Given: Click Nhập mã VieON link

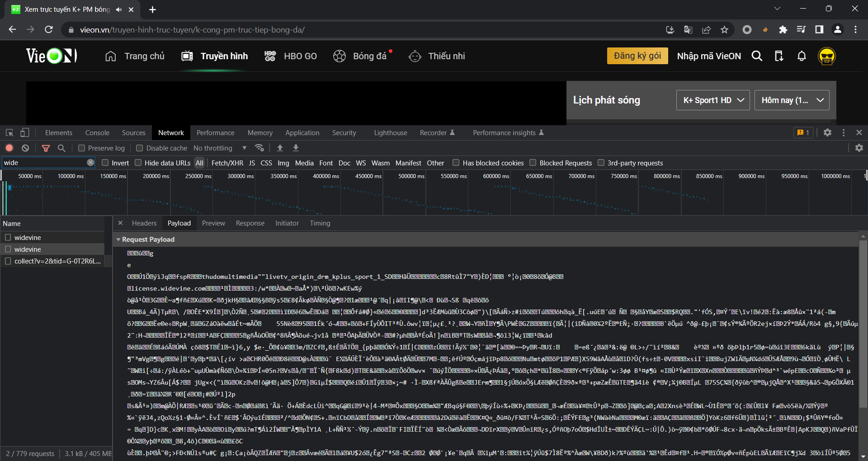Looking at the screenshot, I should pyautogui.click(x=709, y=56).
